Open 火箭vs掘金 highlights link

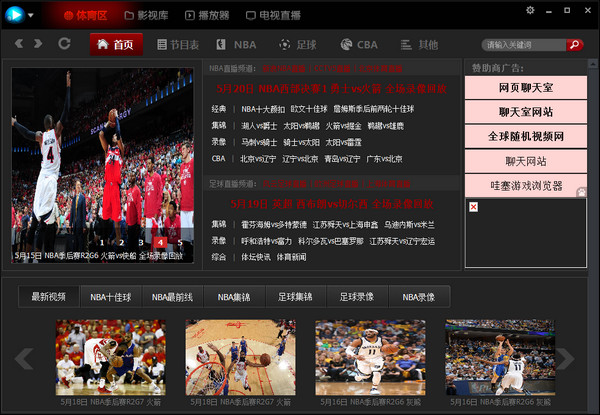pos(343,126)
